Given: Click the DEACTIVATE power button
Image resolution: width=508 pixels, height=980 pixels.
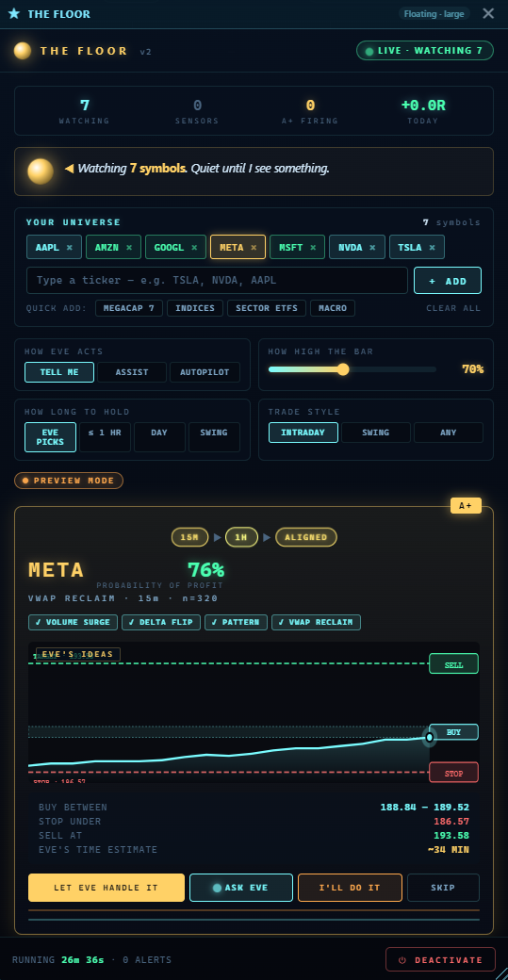Looking at the screenshot, I should coord(440,959).
